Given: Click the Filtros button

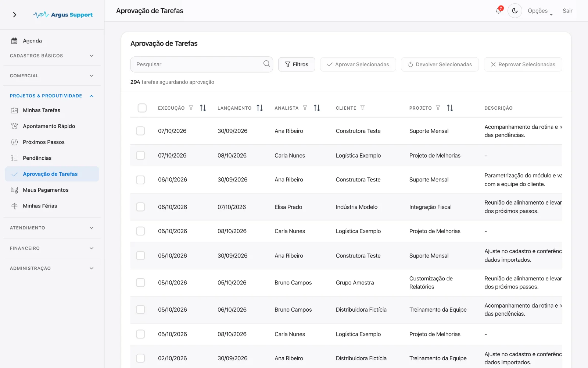Looking at the screenshot, I should tap(297, 64).
